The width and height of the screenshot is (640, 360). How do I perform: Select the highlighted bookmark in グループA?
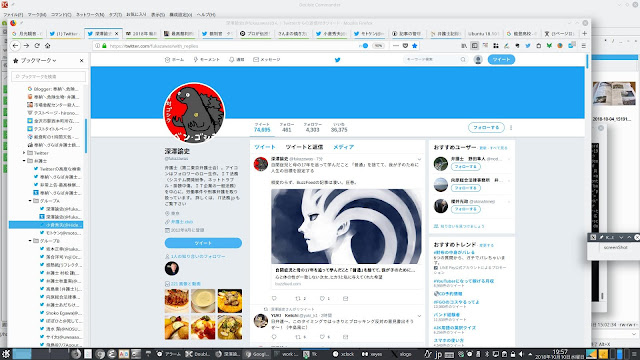pos(46,225)
